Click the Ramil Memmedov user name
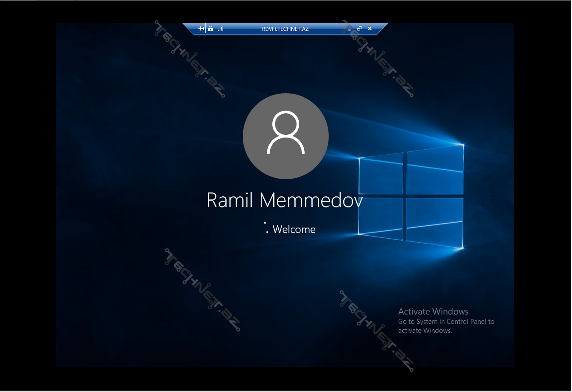 point(284,200)
